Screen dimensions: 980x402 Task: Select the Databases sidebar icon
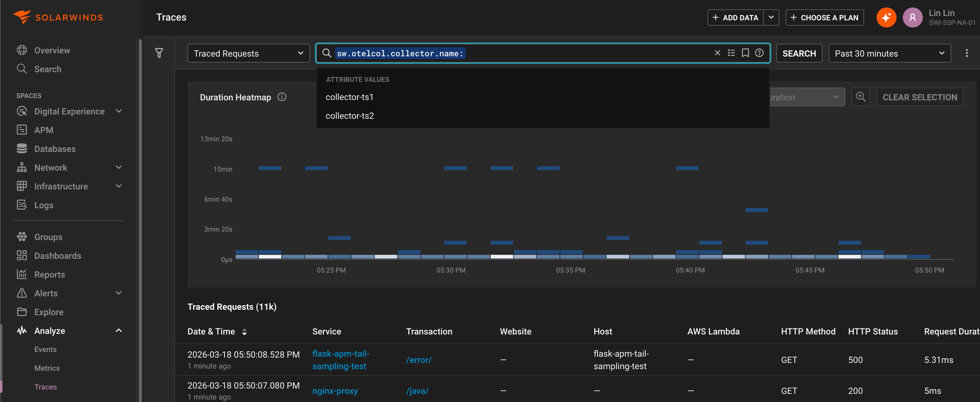coord(22,148)
